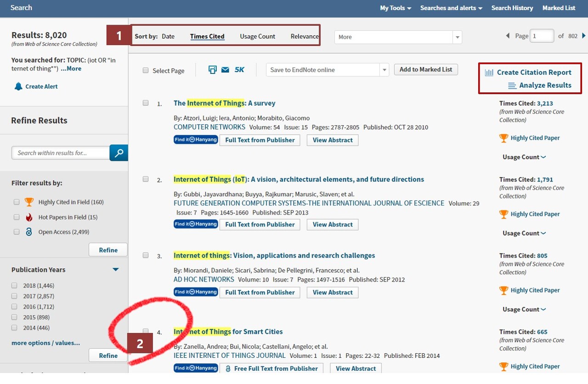This screenshot has width=588, height=384.
Task: Click the Analyze Results lines icon
Action: [512, 85]
